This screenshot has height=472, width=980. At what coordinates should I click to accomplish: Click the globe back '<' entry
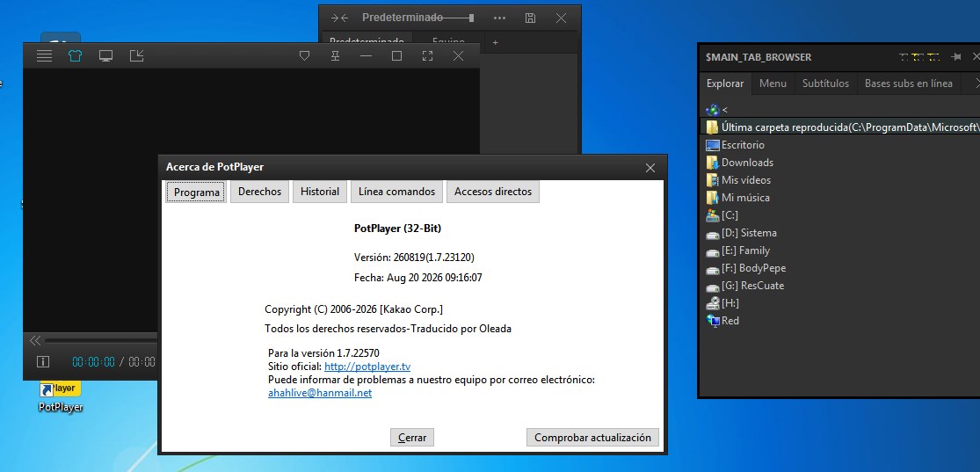[x=716, y=109]
